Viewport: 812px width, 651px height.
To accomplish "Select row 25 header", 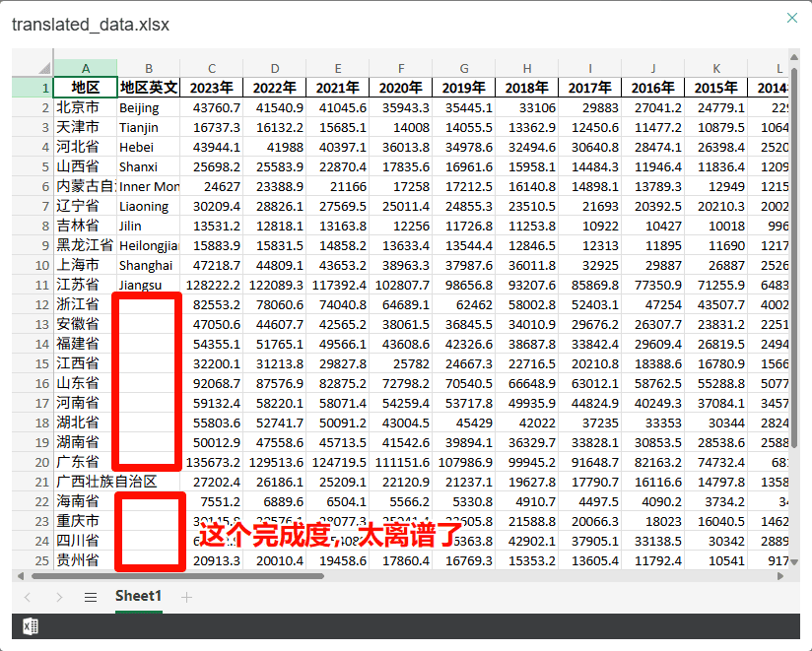I will point(33,560).
